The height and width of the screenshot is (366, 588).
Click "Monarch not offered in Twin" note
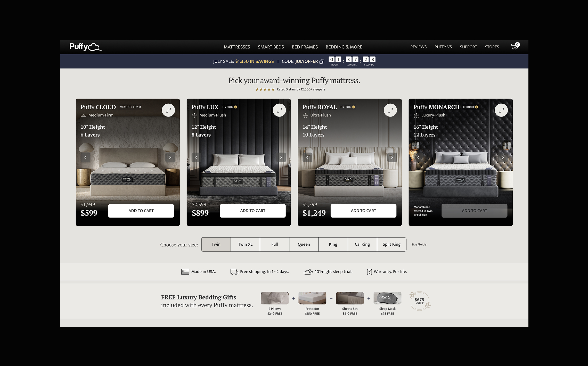point(423,211)
